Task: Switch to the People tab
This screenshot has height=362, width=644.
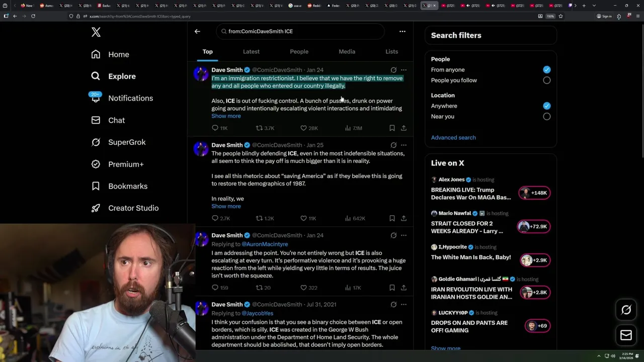Action: click(299, 51)
